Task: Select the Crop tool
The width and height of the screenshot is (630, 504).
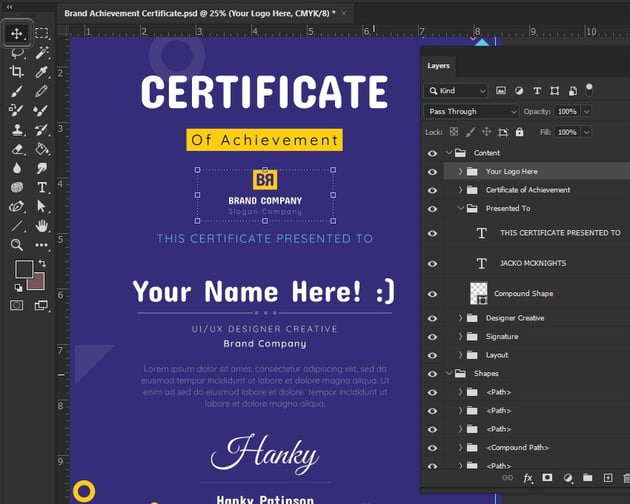Action: [x=16, y=72]
